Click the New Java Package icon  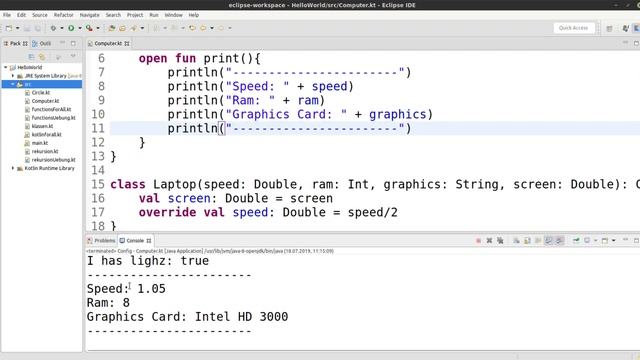pyautogui.click(x=111, y=28)
